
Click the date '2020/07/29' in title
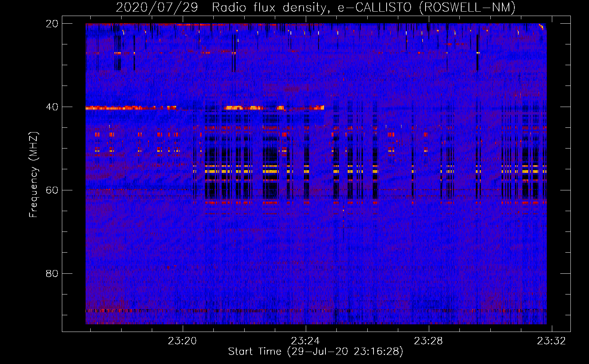157,8
